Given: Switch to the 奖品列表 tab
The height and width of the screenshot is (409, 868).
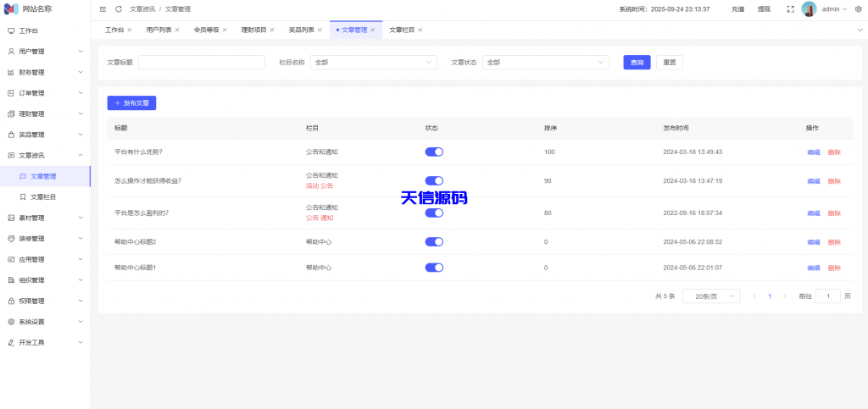Looking at the screenshot, I should pyautogui.click(x=301, y=30).
